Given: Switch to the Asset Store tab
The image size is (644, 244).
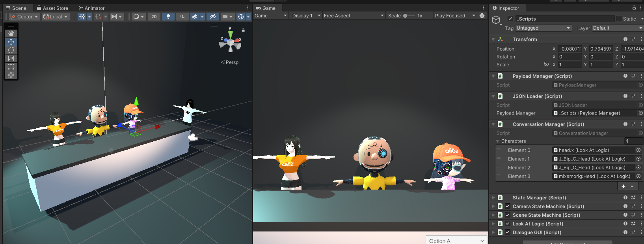Looking at the screenshot, I should 52,8.
